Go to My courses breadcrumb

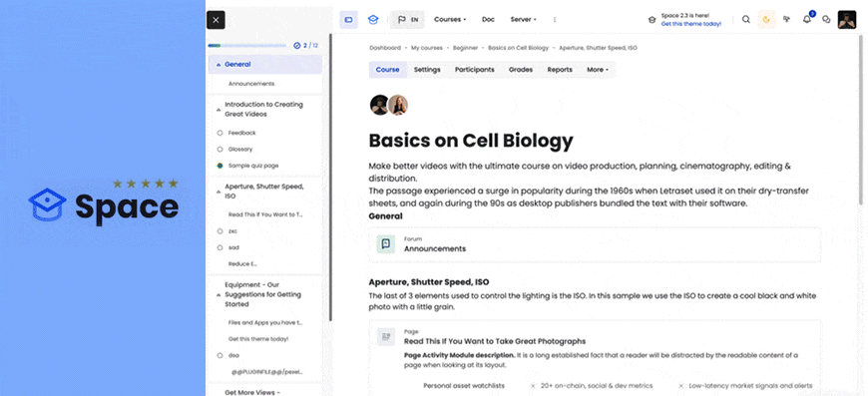[427, 48]
